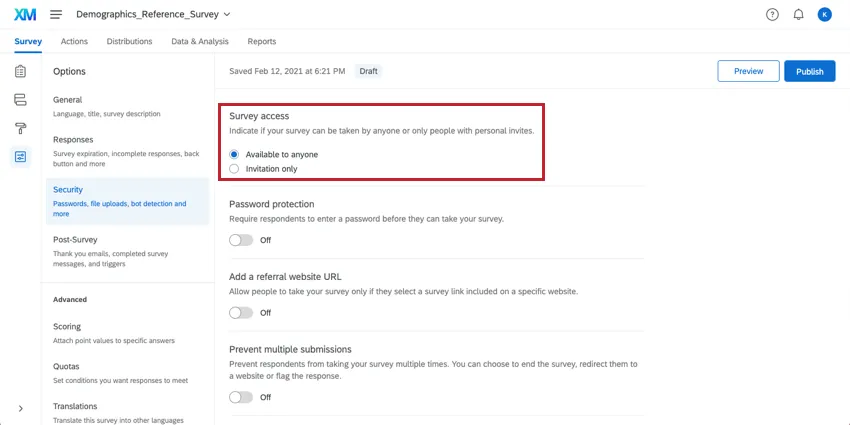
Task: Select the survey options icon in the sidebar
Action: pyautogui.click(x=20, y=156)
